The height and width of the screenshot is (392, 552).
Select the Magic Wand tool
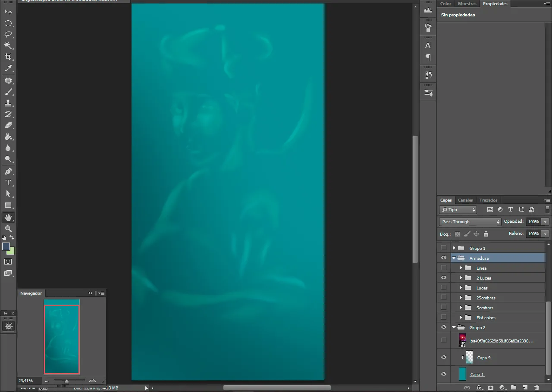click(8, 46)
